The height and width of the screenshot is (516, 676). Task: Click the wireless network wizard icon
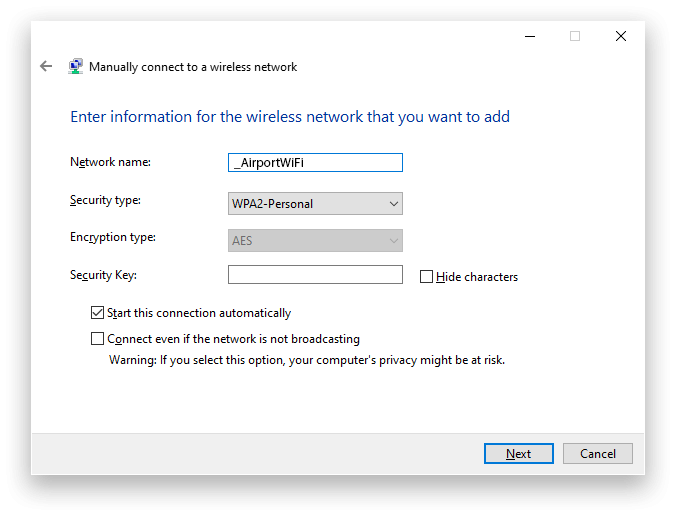click(75, 67)
